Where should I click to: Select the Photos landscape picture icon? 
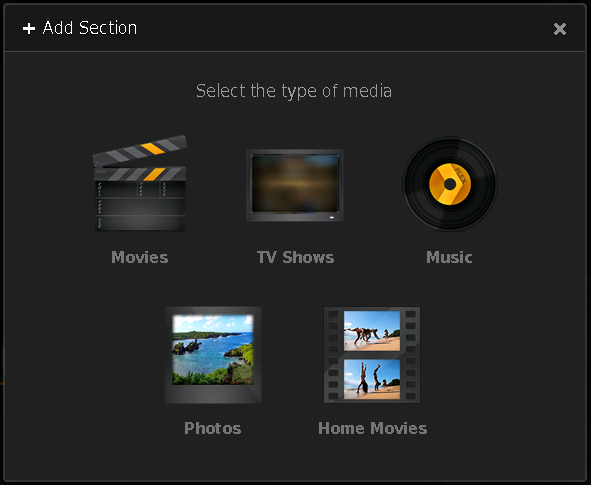[213, 355]
